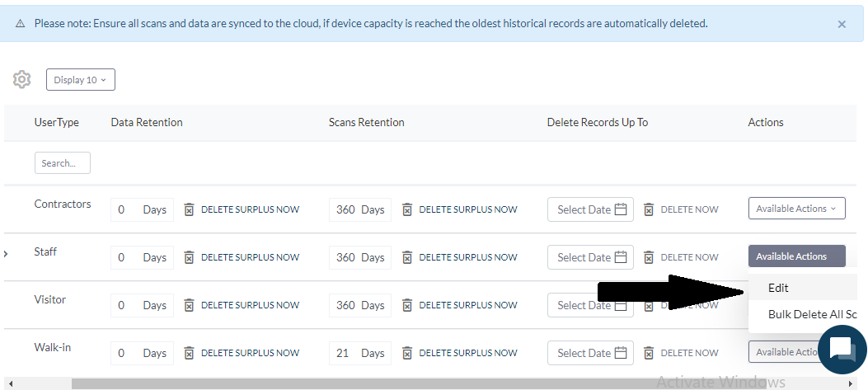
Task: Click the UserType search field
Action: pyautogui.click(x=63, y=163)
